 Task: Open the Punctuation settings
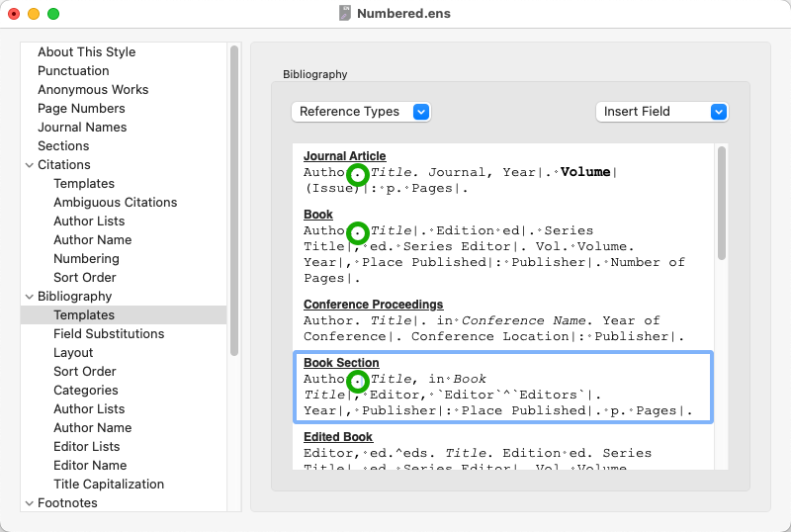click(x=73, y=71)
